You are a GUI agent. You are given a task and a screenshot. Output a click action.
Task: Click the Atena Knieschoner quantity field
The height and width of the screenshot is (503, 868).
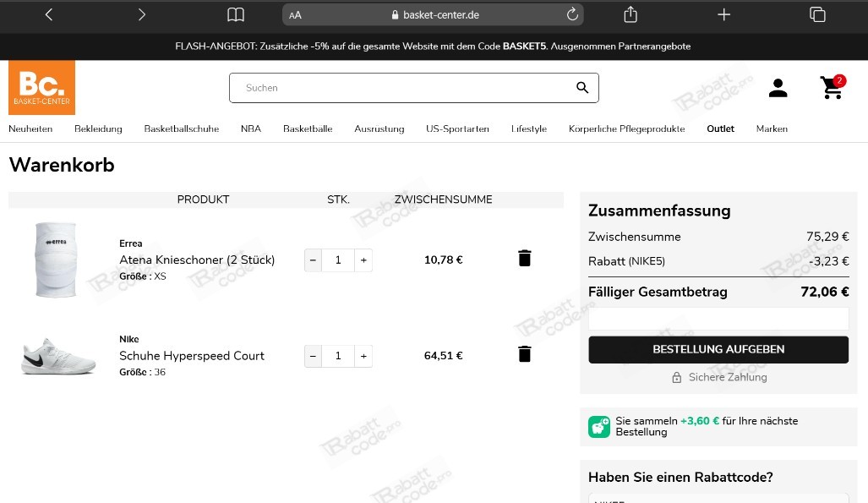338,260
